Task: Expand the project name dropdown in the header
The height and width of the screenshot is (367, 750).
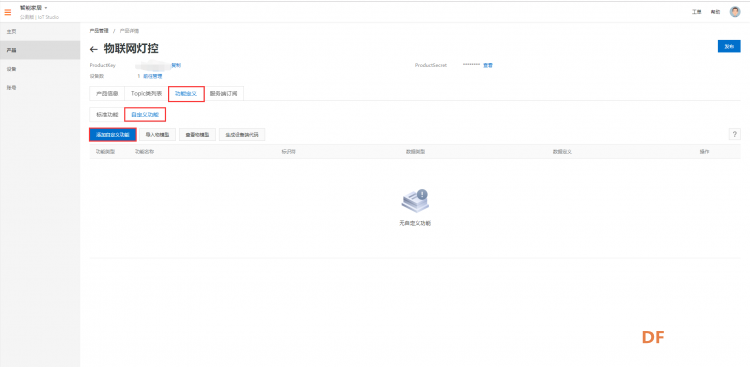Action: 34,8
